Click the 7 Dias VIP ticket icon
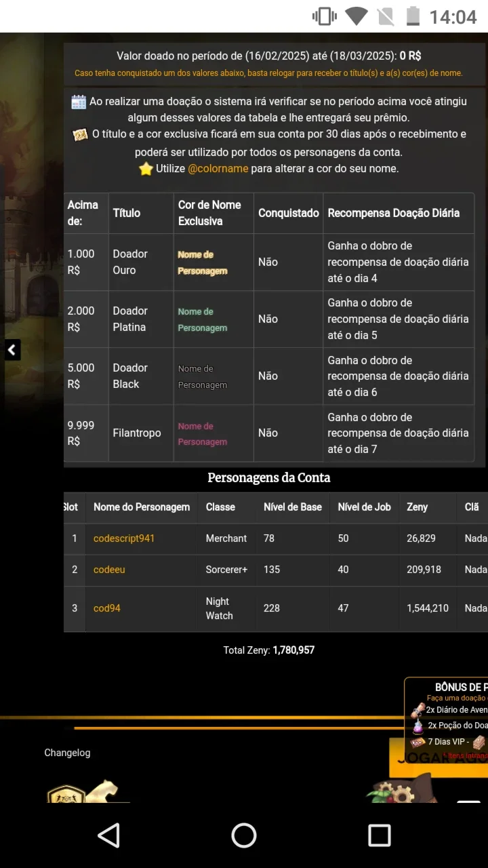This screenshot has height=868, width=488. (x=418, y=742)
